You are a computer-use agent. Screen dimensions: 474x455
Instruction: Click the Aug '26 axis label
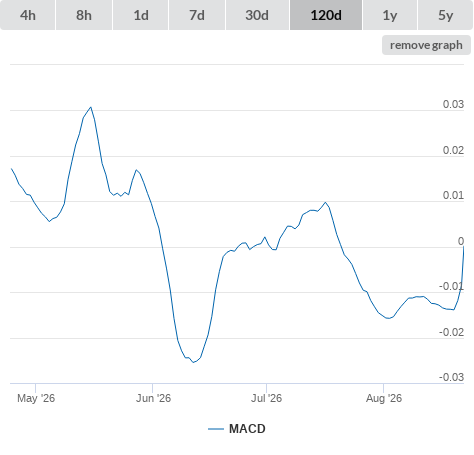[x=384, y=398]
